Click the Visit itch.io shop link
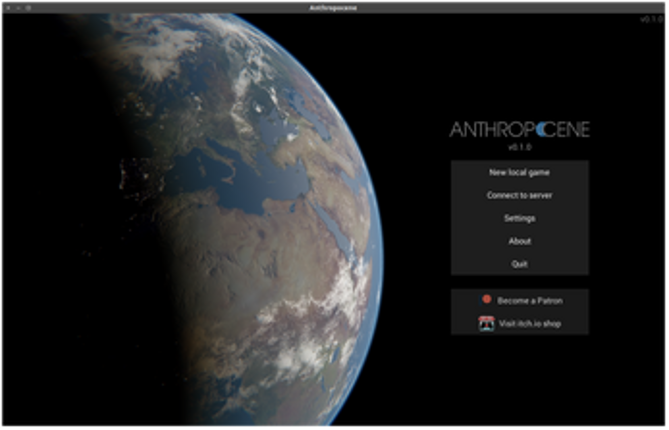The height and width of the screenshot is (430, 669). pos(520,324)
